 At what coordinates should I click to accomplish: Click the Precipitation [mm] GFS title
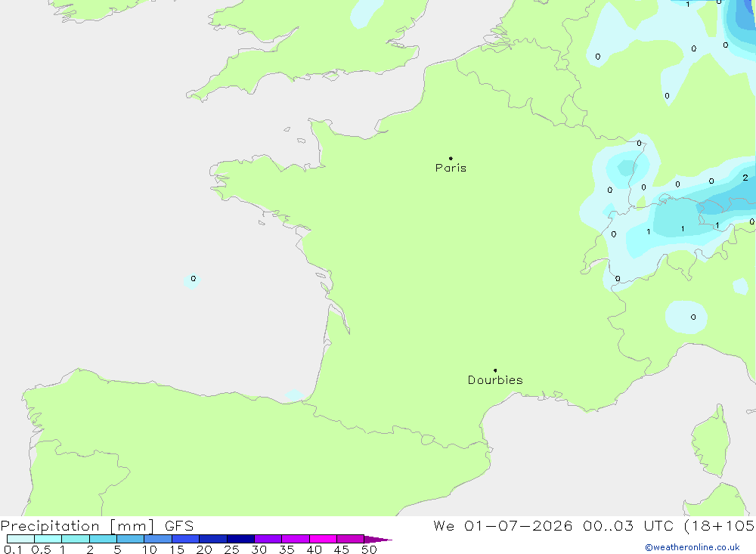[97, 525]
